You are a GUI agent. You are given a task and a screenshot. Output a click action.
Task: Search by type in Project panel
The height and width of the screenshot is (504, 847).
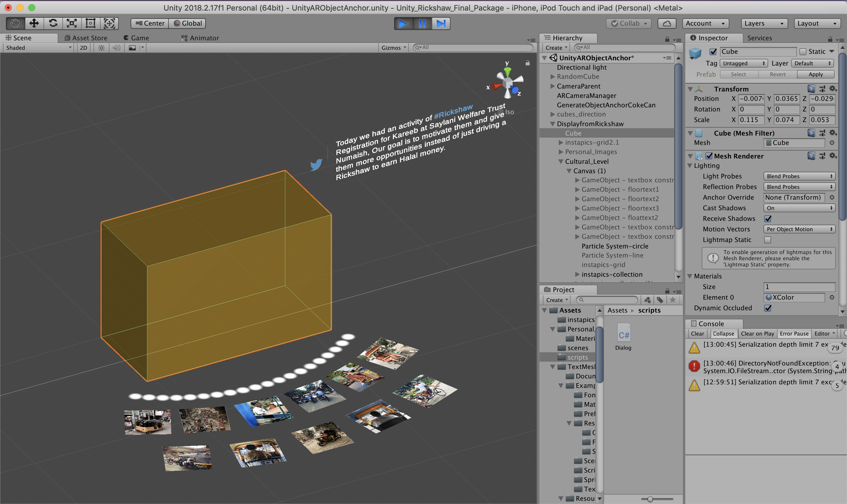[647, 300]
